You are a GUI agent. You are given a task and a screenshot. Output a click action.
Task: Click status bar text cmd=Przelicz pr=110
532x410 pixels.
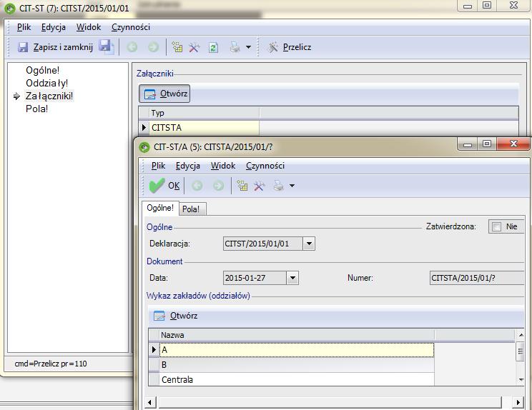[51, 364]
